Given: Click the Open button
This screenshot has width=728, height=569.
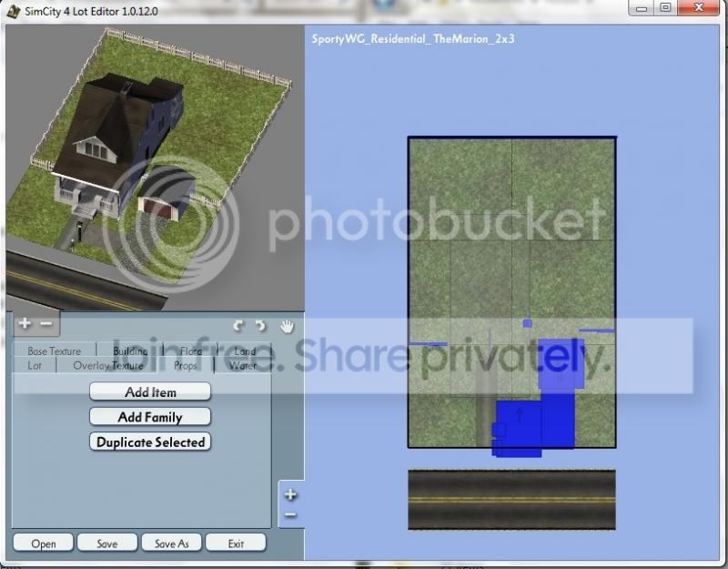Looking at the screenshot, I should pos(43,543).
